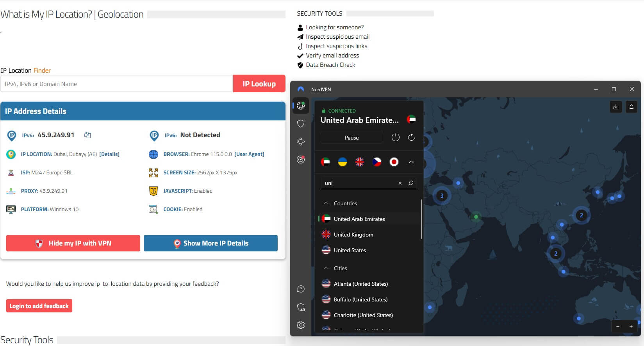
Task: Click the map cluster marked 2 near Southeast Asia
Action: pos(556,254)
